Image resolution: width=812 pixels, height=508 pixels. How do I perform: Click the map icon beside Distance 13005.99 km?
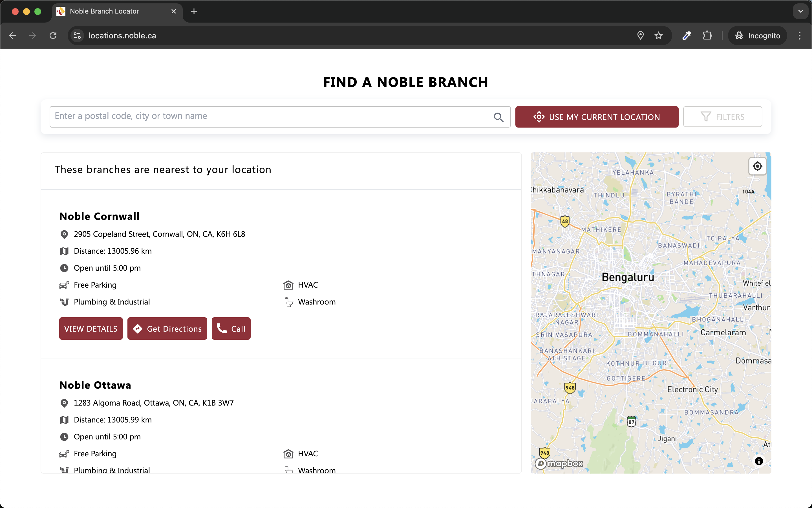coord(64,420)
